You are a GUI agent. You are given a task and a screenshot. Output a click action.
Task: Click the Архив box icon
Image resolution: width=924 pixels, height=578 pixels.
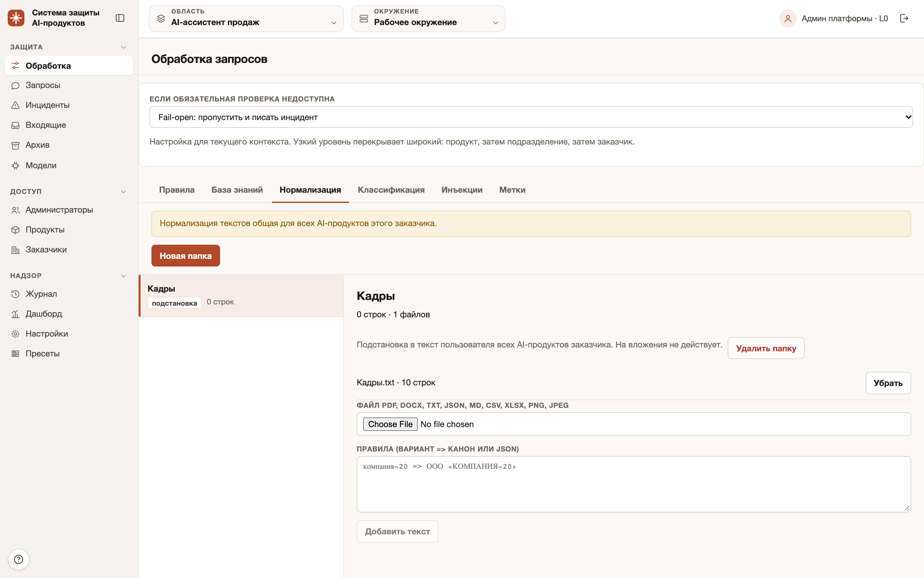click(x=15, y=145)
